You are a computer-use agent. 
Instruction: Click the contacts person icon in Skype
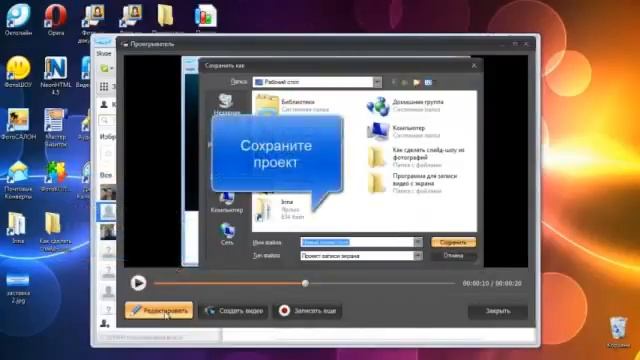[x=104, y=105]
